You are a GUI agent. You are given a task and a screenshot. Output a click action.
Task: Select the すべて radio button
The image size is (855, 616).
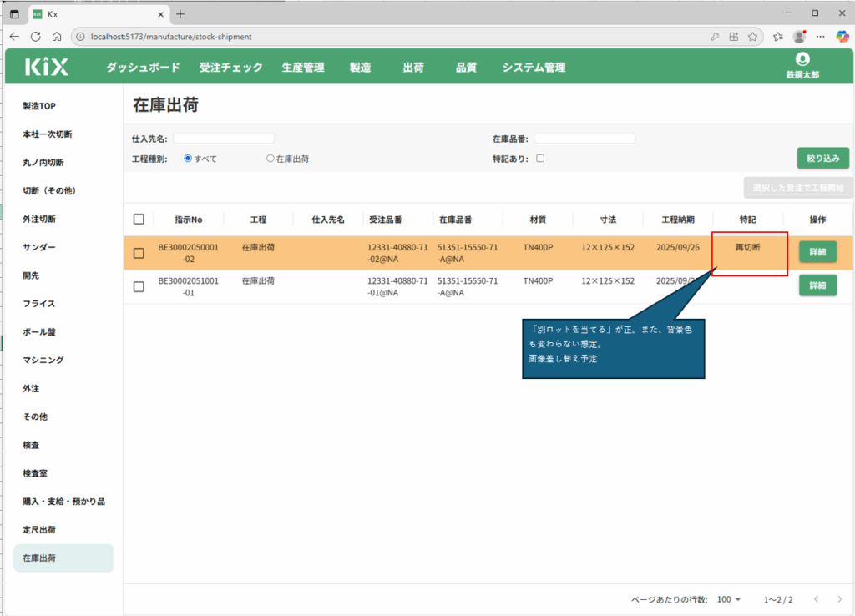[x=188, y=158]
